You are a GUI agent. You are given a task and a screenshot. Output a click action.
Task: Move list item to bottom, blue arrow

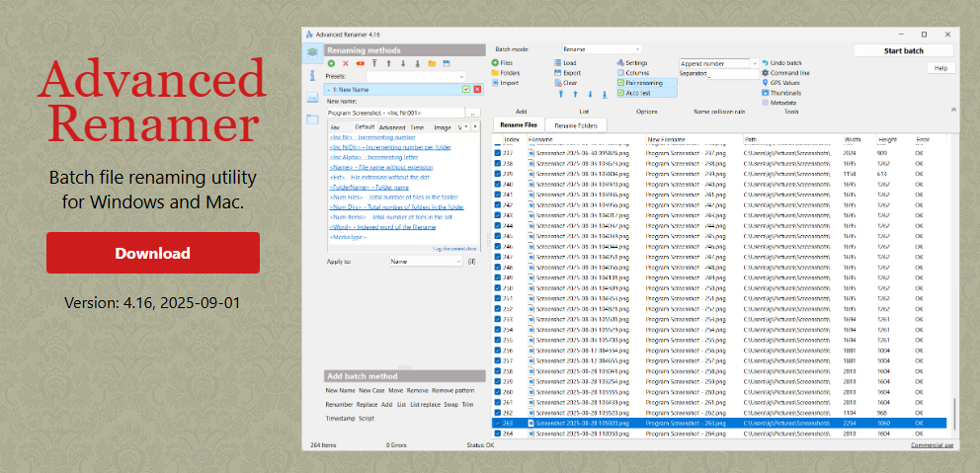(x=605, y=95)
